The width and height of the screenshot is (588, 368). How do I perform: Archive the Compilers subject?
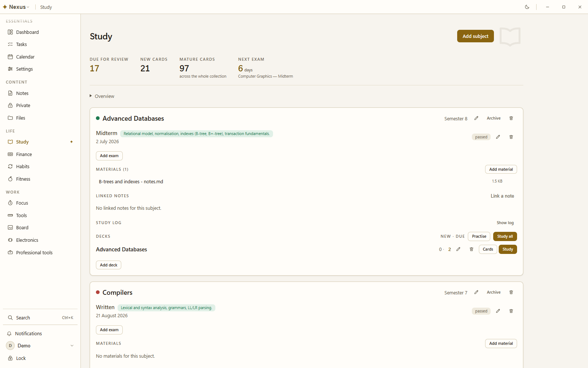[x=494, y=292]
